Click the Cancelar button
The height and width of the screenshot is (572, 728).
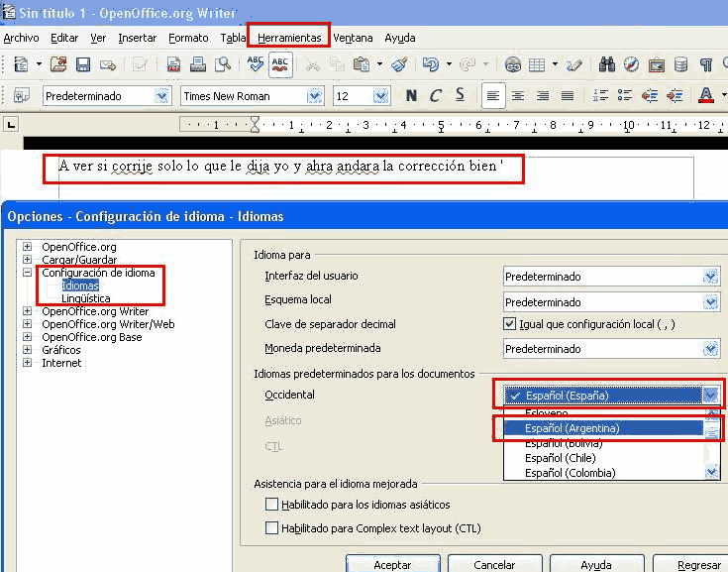click(494, 564)
